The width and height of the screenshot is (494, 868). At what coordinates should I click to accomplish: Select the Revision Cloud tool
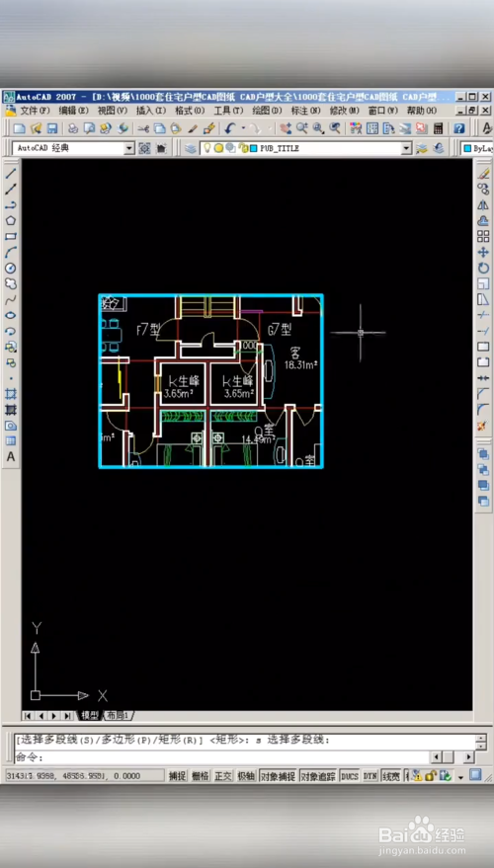pyautogui.click(x=11, y=284)
